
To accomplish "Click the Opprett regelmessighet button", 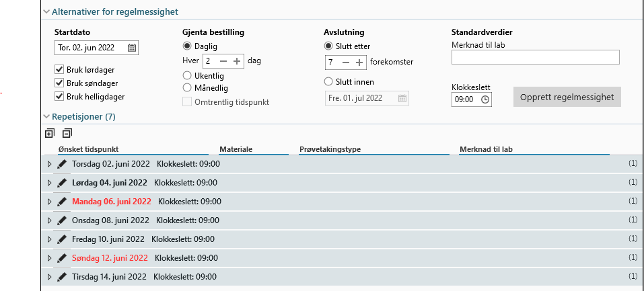I will [567, 97].
